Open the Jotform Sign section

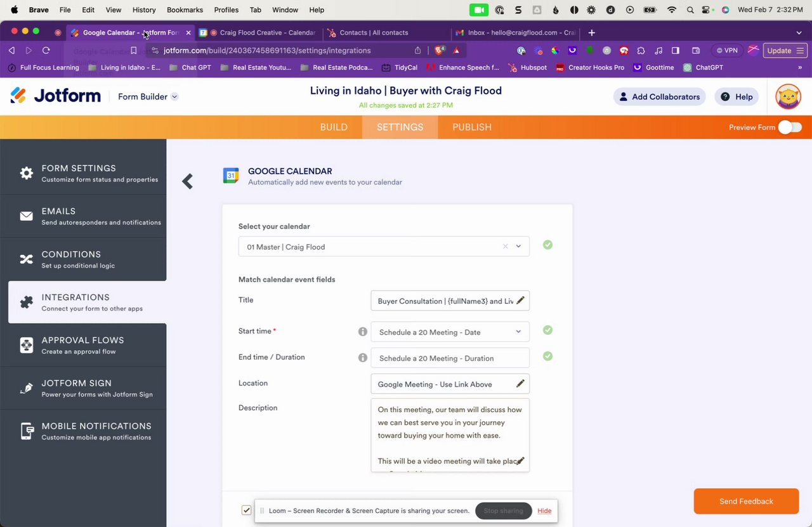83,388
